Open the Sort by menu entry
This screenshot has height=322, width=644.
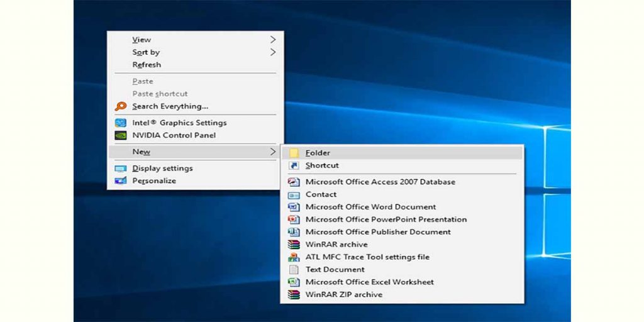point(195,52)
